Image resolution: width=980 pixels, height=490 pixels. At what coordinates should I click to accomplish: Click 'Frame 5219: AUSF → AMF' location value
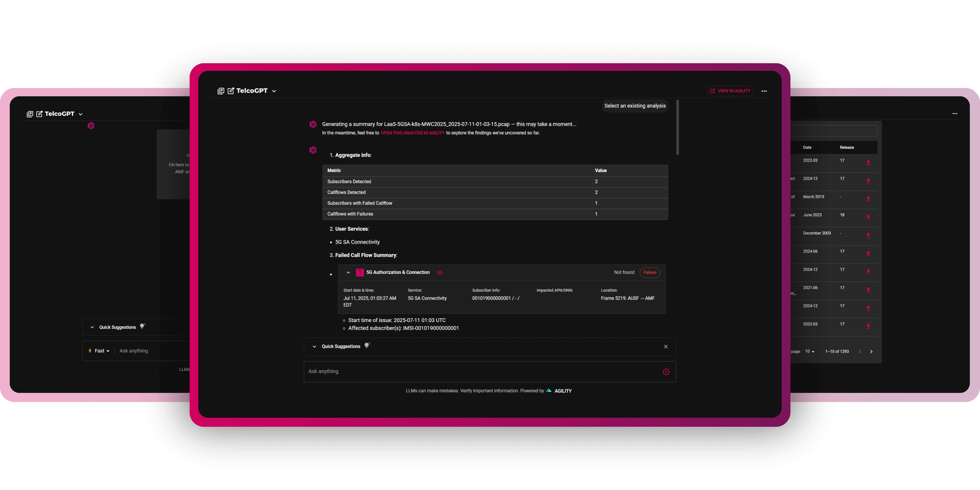pyautogui.click(x=628, y=298)
